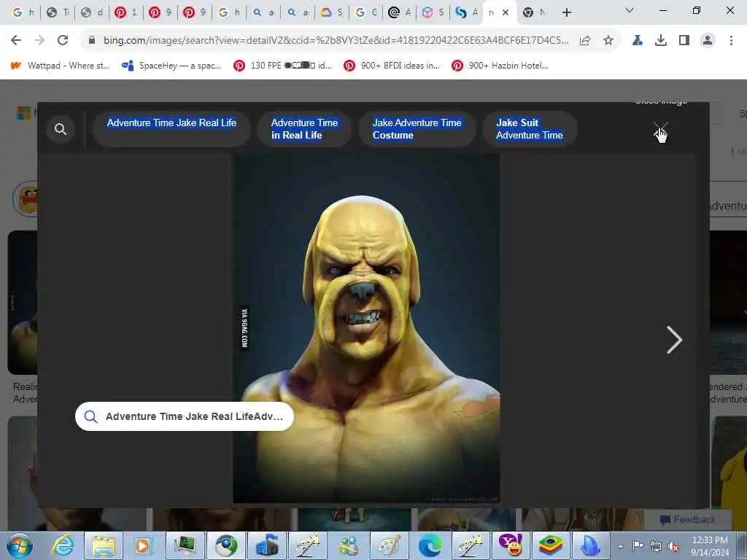Click the Adventure Time Jake Real Life search pill

(185, 416)
